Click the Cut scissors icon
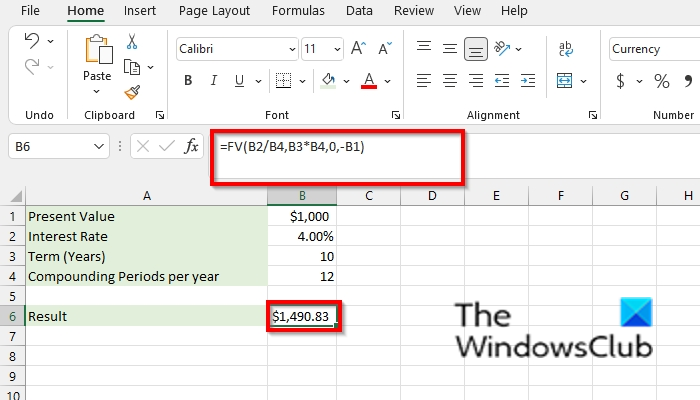 [132, 42]
